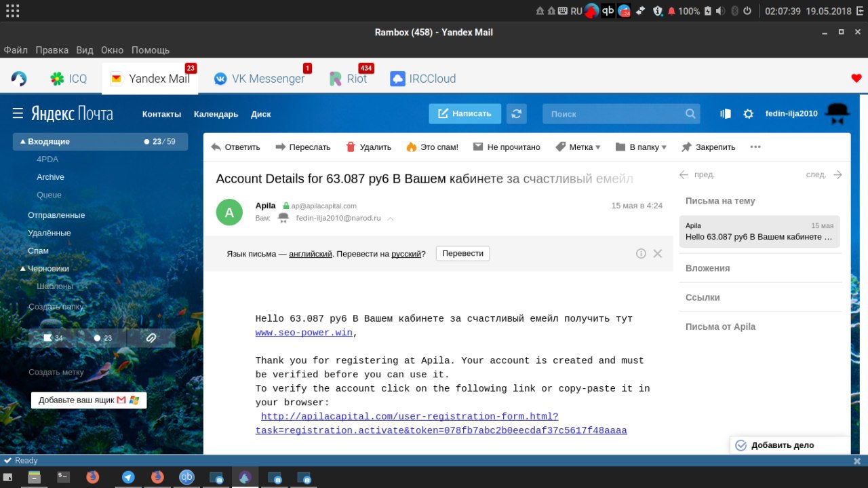The width and height of the screenshot is (868, 488).
Task: Open the Окно menu
Action: 113,50
